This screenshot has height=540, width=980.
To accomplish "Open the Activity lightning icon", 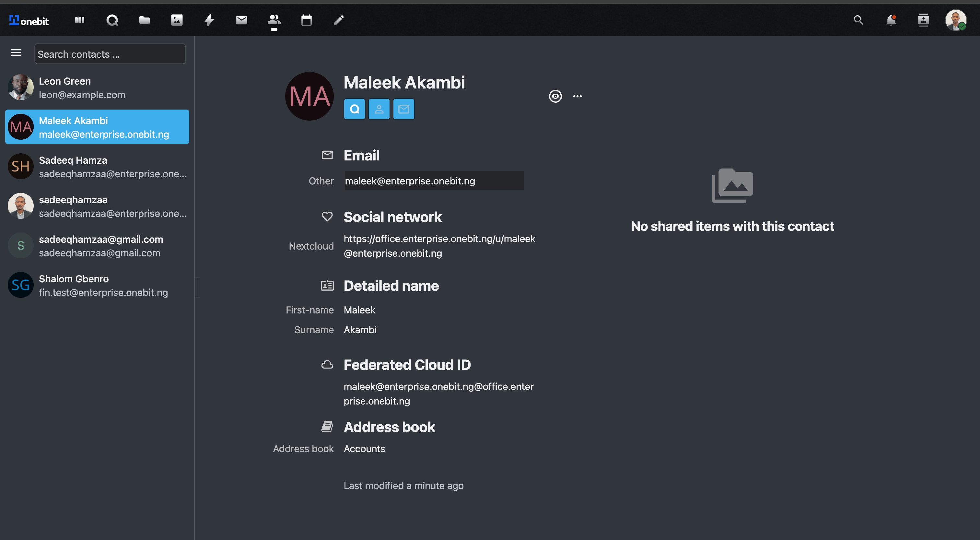I will 209,20.
